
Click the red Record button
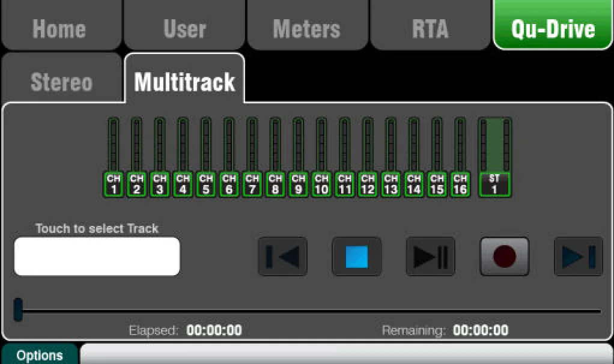click(505, 256)
